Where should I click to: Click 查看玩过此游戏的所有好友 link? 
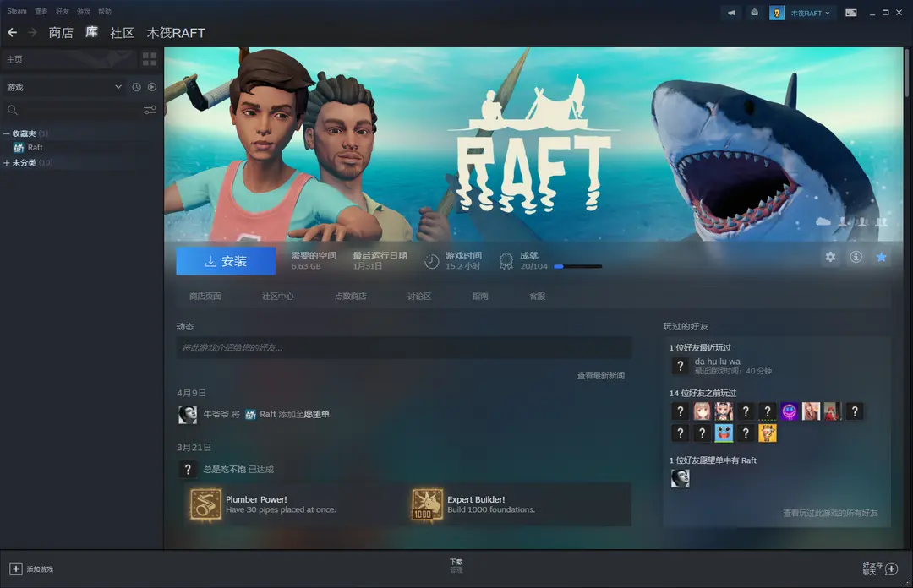[x=830, y=513]
